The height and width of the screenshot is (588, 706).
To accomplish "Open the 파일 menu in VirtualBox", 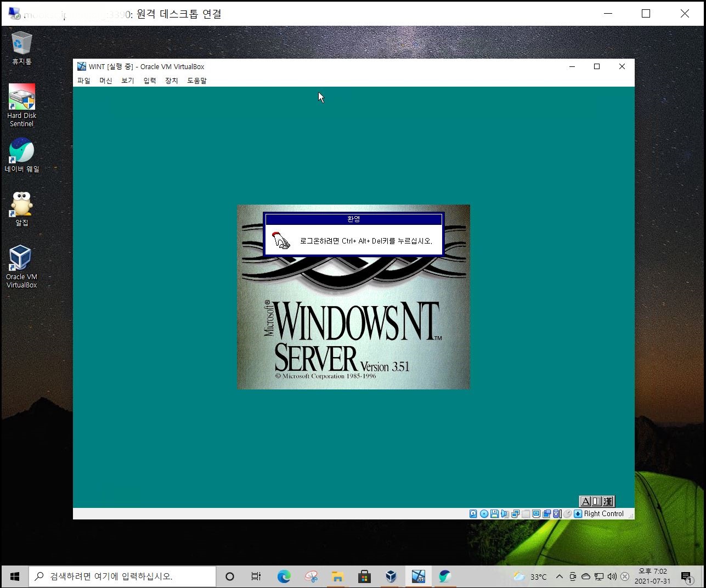I will click(x=83, y=81).
